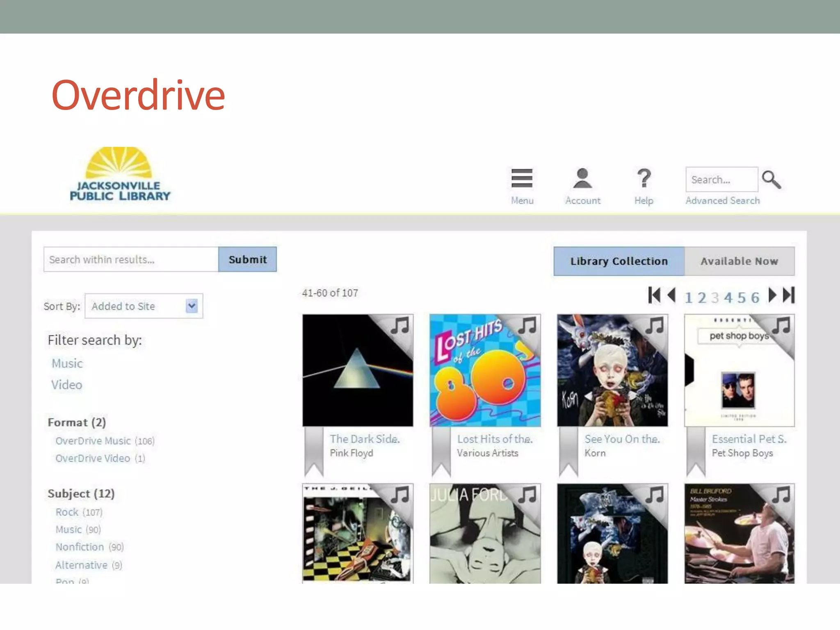The image size is (840, 630).
Task: Click Lost Hits of the title link
Action: [495, 439]
